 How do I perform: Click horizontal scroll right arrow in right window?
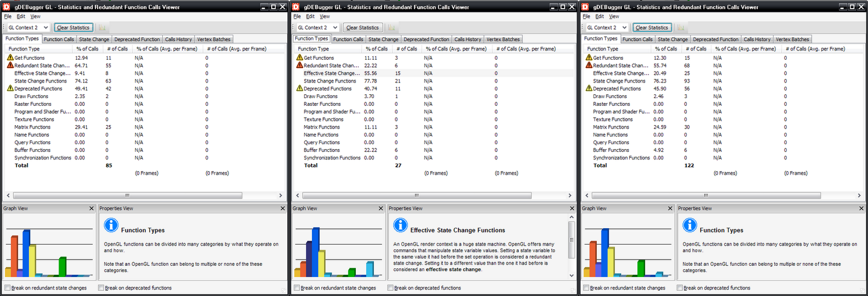[x=859, y=195]
